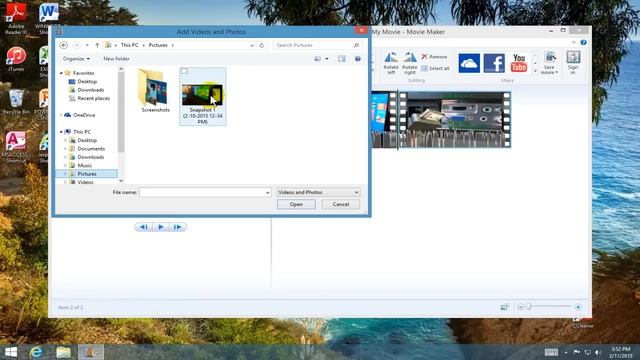The image size is (640, 360).
Task: Open Internet Explorer from the taskbar
Action: click(x=36, y=352)
